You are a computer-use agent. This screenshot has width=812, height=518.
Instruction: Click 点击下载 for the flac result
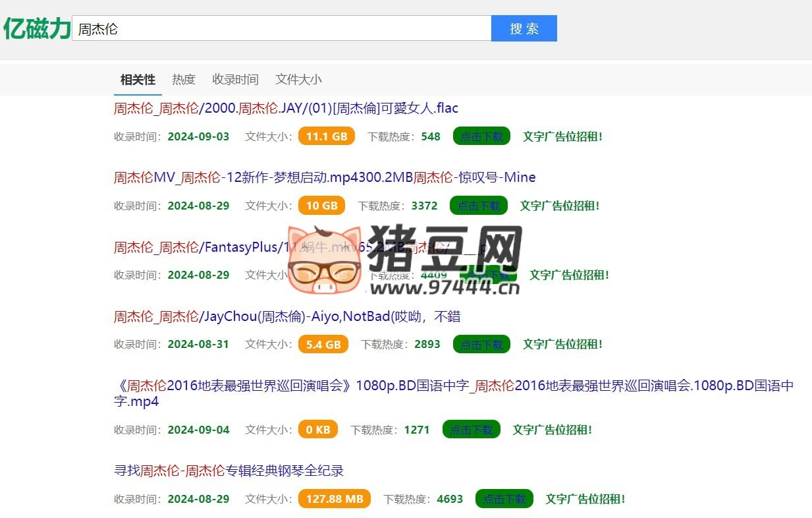click(481, 136)
